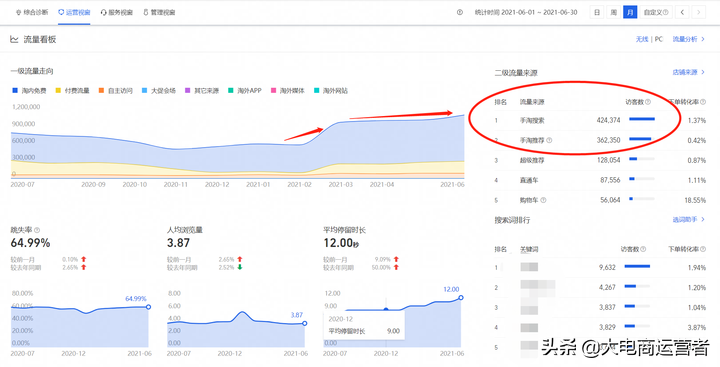Select the 直通车 traffic source row

(x=600, y=180)
